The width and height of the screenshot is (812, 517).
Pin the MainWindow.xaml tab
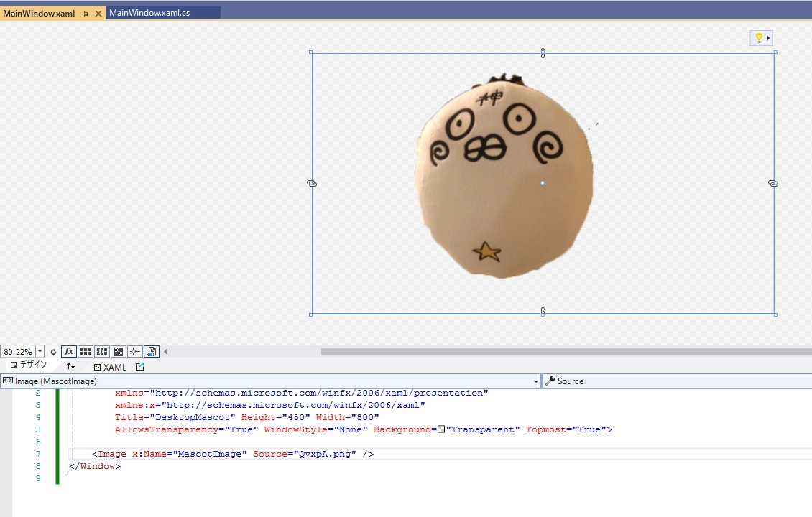tap(86, 14)
